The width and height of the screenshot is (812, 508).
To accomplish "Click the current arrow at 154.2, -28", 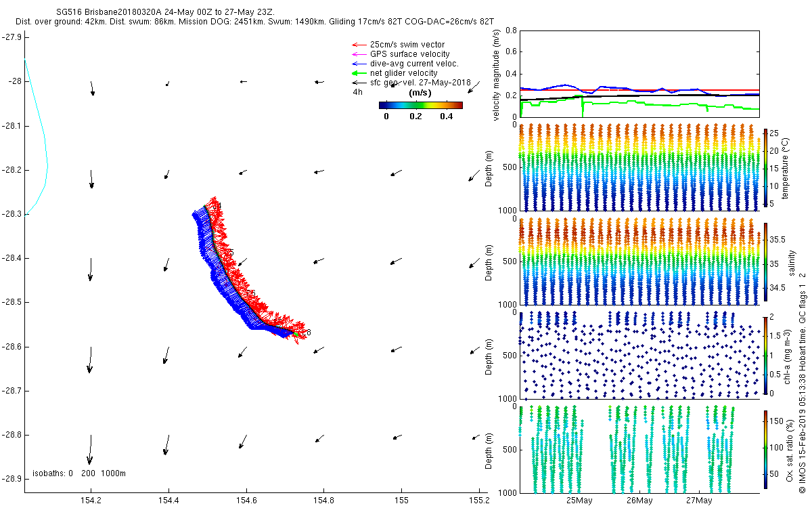I will coord(92,88).
